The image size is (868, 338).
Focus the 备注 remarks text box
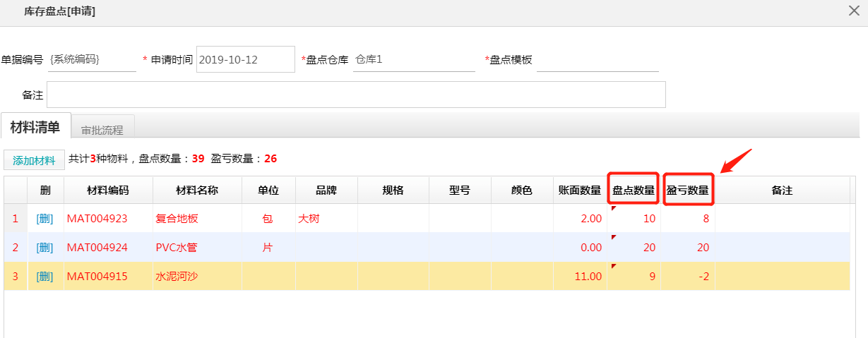coord(356,95)
